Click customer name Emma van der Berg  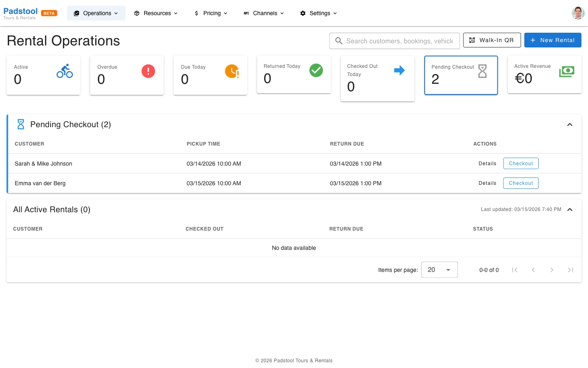coord(40,183)
